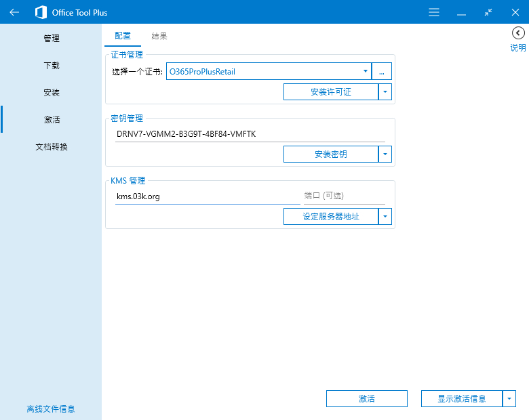Viewport: 529px width, 420px height.
Task: Close the Office Tool Plus window
Action: [515, 12]
